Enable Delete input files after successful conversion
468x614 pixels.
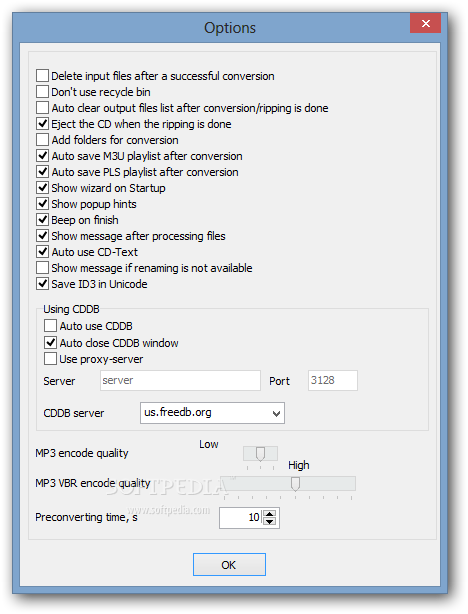tap(42, 76)
